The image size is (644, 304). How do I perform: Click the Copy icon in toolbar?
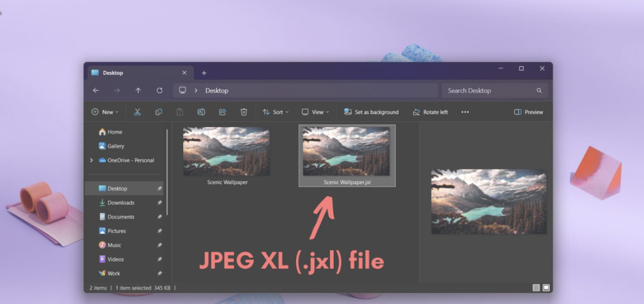tap(159, 112)
